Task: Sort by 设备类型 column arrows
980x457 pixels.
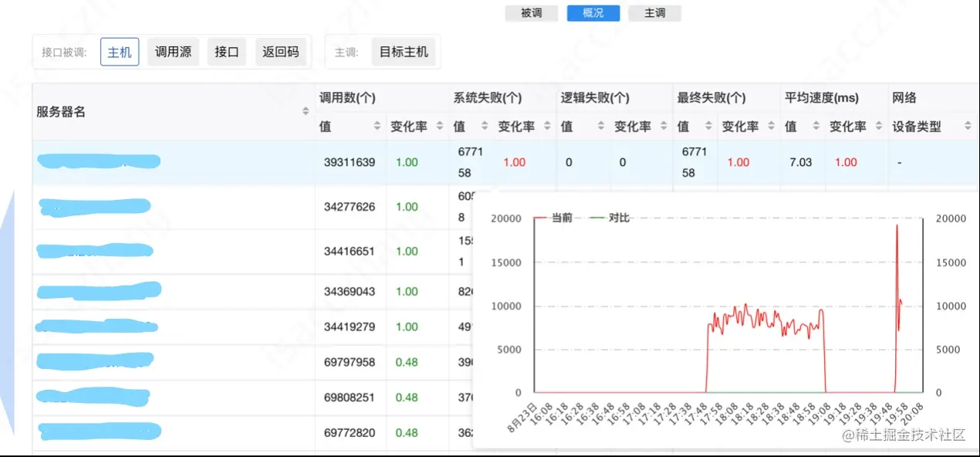Action: [968, 126]
